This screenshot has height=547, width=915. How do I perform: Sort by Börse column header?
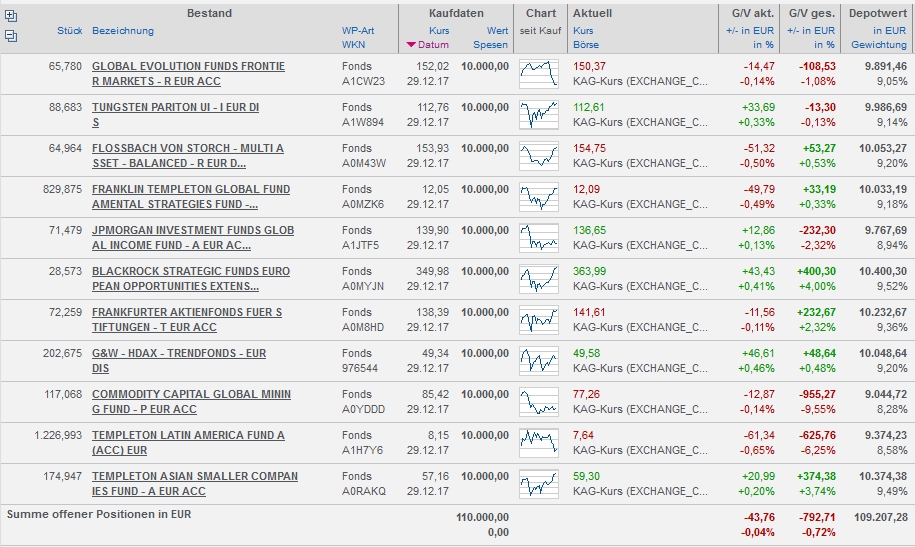coord(586,44)
